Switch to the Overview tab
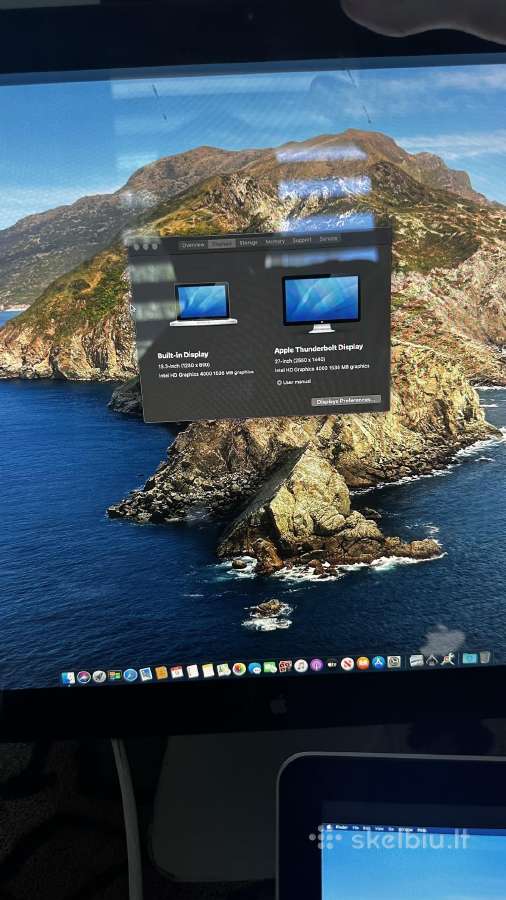Screen dimensions: 506x900 [x=193, y=245]
